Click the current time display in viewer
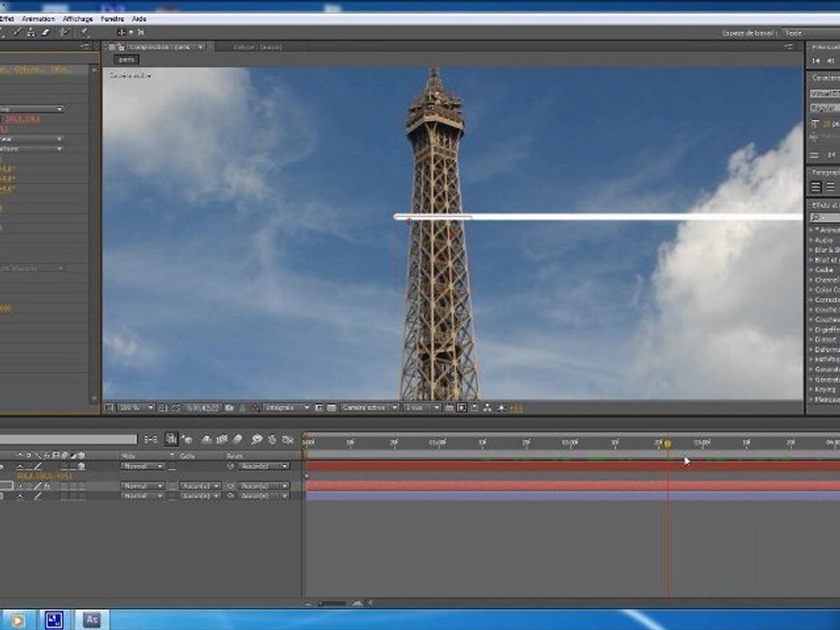 point(203,408)
